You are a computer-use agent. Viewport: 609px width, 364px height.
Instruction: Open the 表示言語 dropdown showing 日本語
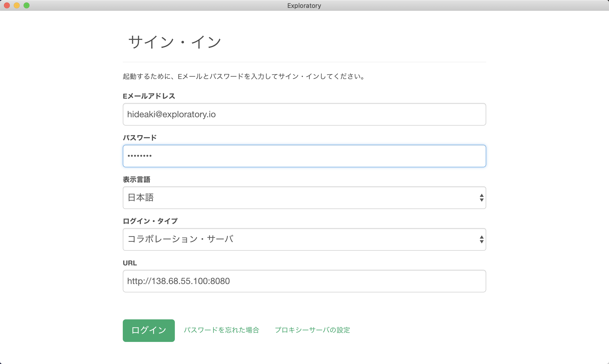tap(304, 198)
